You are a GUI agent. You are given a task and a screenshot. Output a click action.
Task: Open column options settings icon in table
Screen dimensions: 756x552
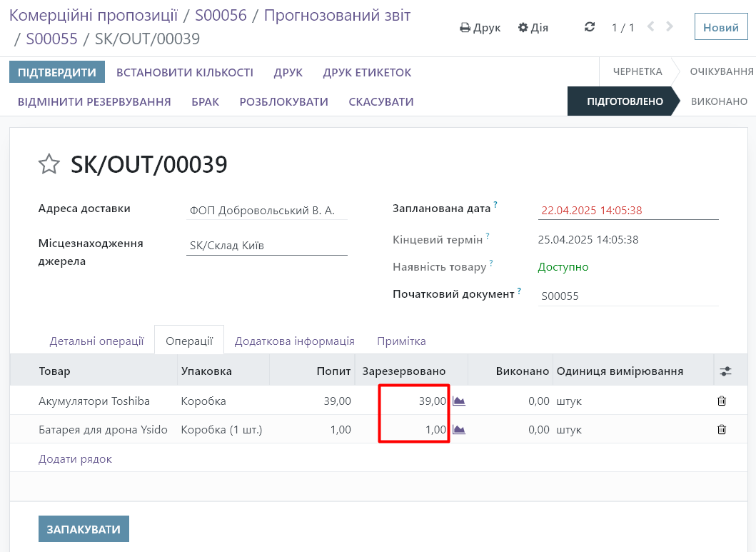pyautogui.click(x=725, y=371)
